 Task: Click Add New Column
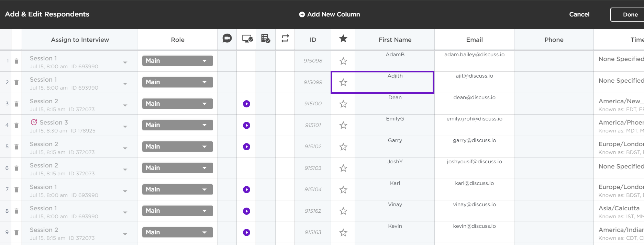pyautogui.click(x=330, y=14)
